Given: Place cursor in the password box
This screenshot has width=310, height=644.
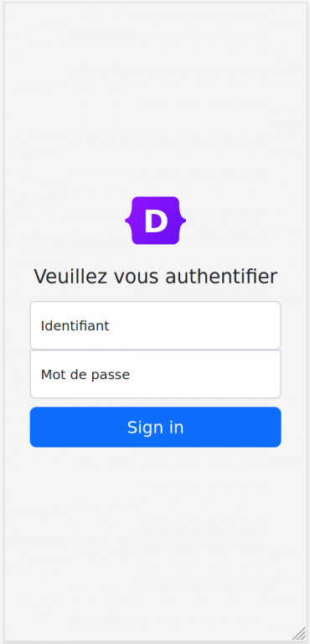Looking at the screenshot, I should [x=155, y=374].
